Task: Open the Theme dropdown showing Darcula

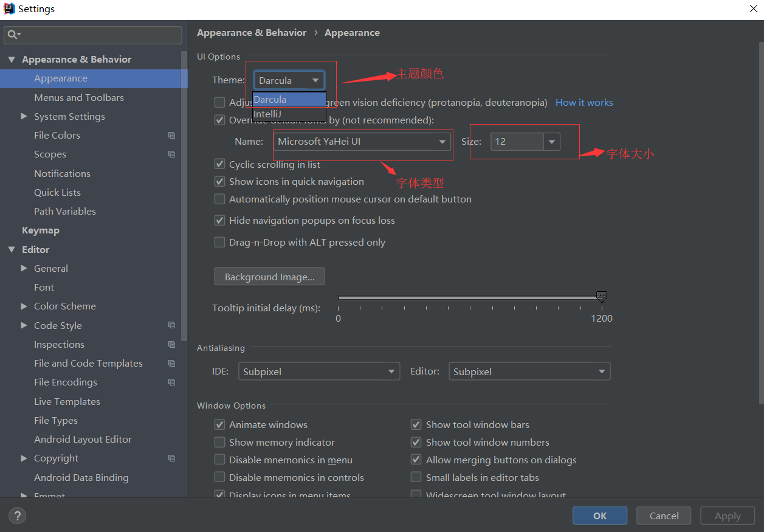Action: (289, 80)
